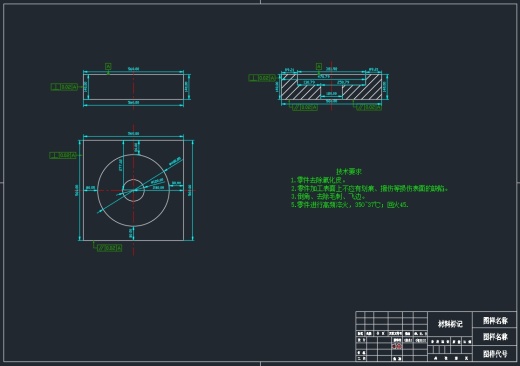Click the 图样代号 title block cell

point(495,354)
